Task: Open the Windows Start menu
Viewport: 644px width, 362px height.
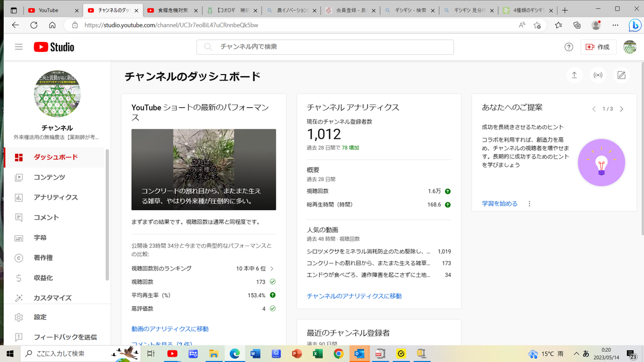Action: coord(10,353)
